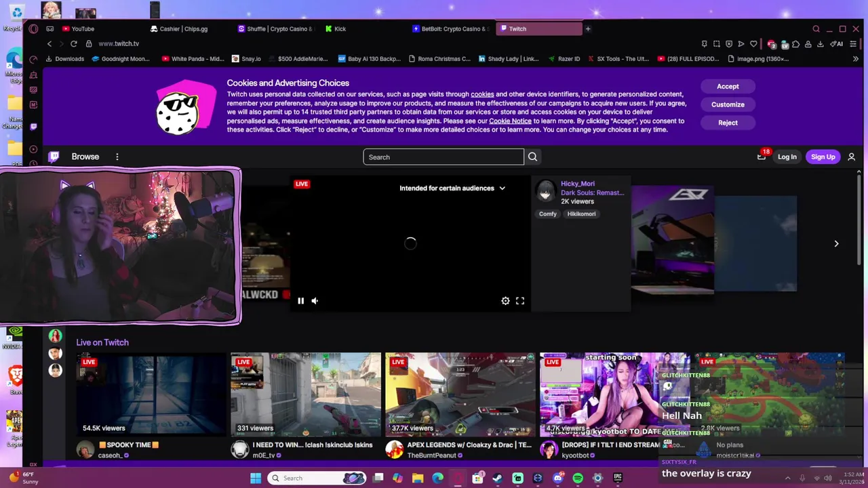Open the Snay.io bookmark
The image size is (868, 488).
246,59
